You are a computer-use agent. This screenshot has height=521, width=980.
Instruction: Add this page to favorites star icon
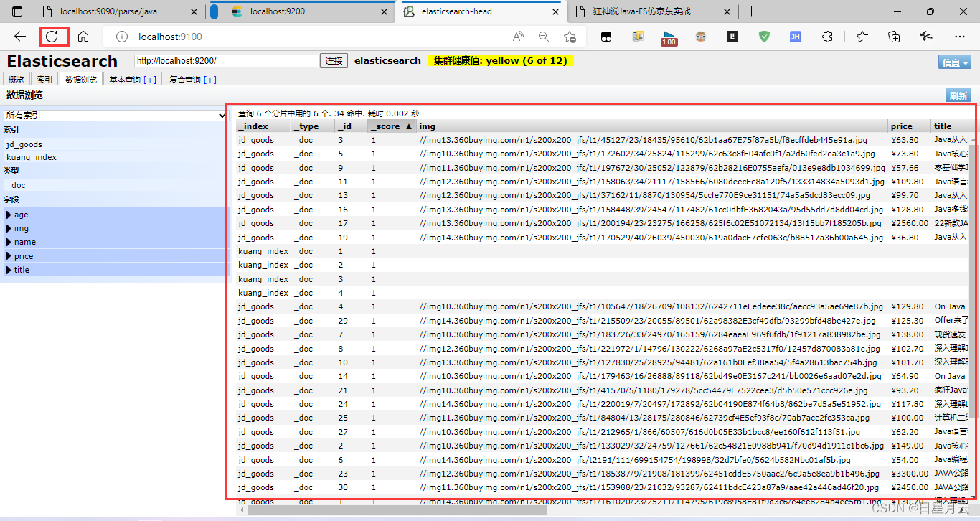pyautogui.click(x=570, y=37)
